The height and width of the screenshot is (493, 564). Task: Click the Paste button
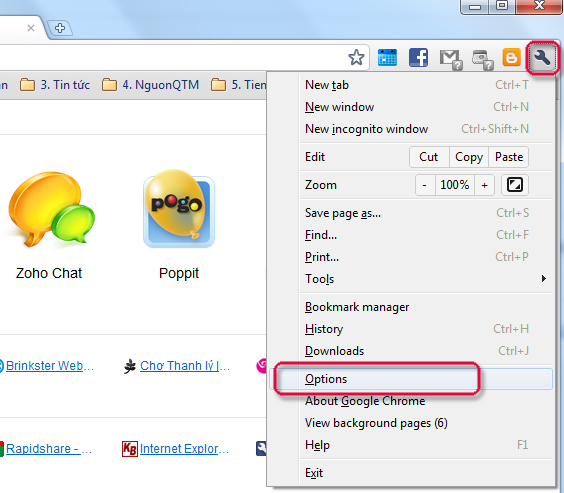coord(509,157)
